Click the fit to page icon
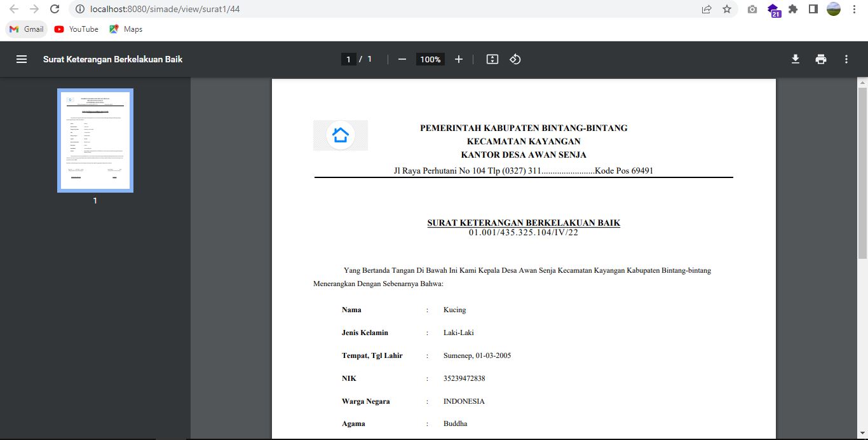Image resolution: width=868 pixels, height=440 pixels. (x=492, y=59)
